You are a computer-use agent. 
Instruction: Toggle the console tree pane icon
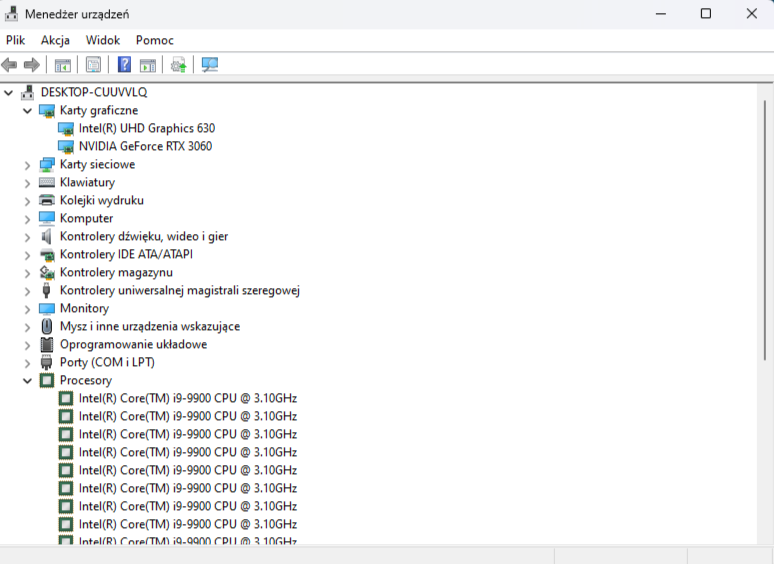point(63,65)
